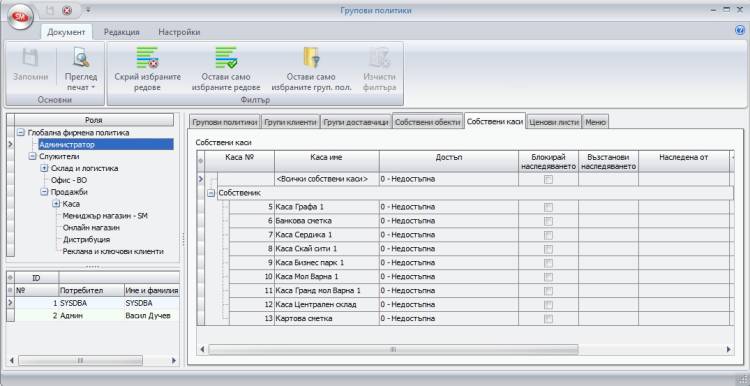Sort by the Достъп column header
The image size is (750, 386).
(x=449, y=161)
